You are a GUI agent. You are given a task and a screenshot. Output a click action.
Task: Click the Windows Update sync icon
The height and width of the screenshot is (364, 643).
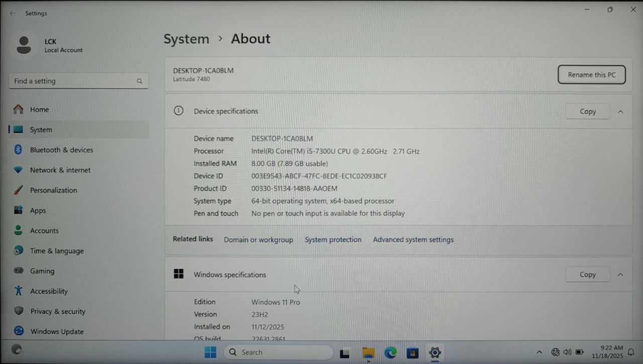pos(19,331)
